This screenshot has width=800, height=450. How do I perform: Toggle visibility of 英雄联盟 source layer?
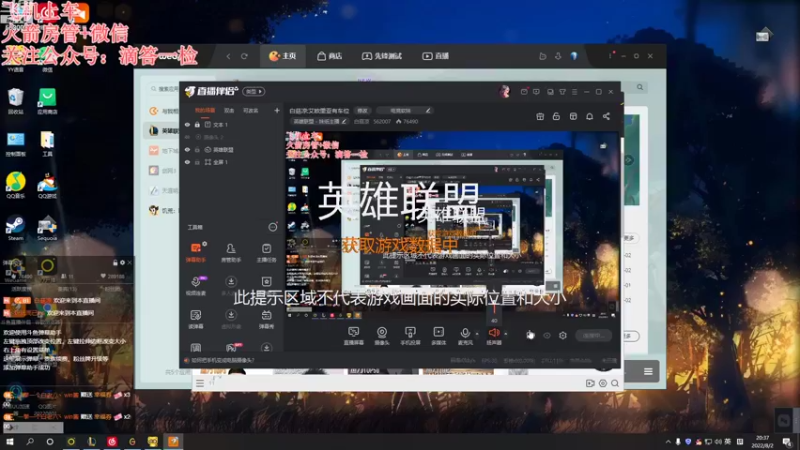pyautogui.click(x=187, y=149)
